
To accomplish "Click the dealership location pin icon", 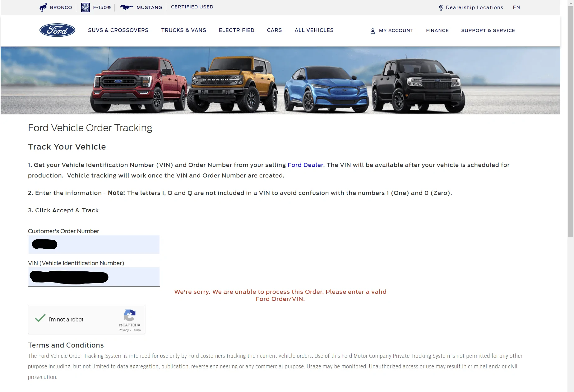I will pyautogui.click(x=441, y=8).
